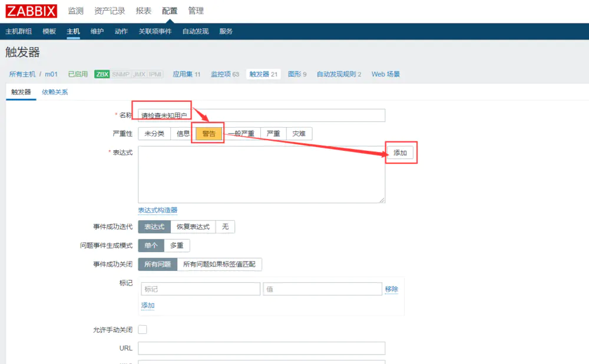Select 表达式 for 事件成功迭代
This screenshot has height=364, width=589.
click(154, 227)
